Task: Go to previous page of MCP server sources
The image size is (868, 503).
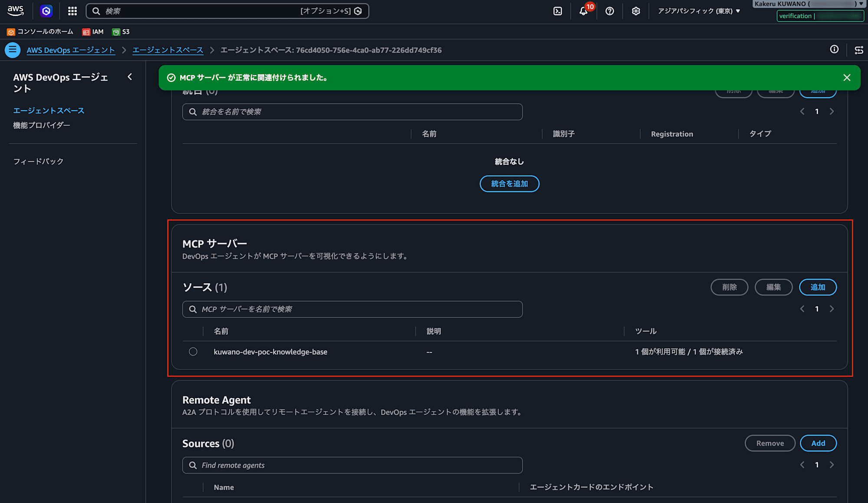Action: pyautogui.click(x=802, y=309)
